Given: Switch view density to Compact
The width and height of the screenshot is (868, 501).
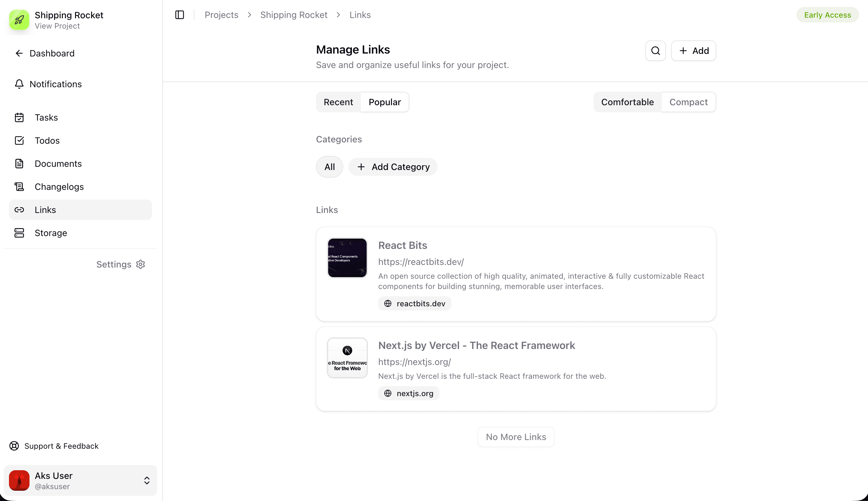Looking at the screenshot, I should 688,102.
